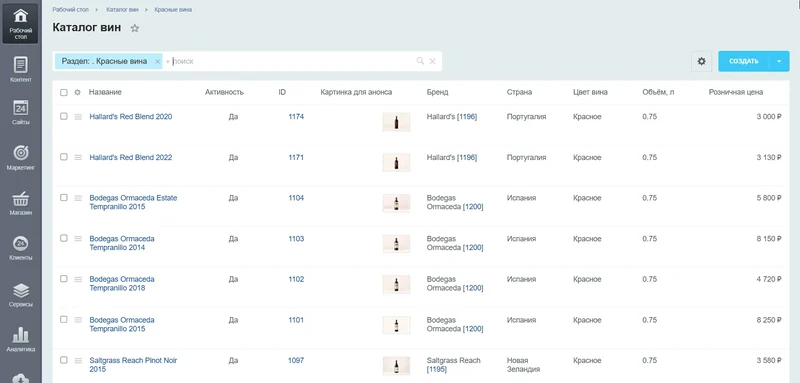This screenshot has height=383, width=800.
Task: Open Bodegas Ormaceda Estate Tempranillo 2015
Action: click(x=133, y=202)
